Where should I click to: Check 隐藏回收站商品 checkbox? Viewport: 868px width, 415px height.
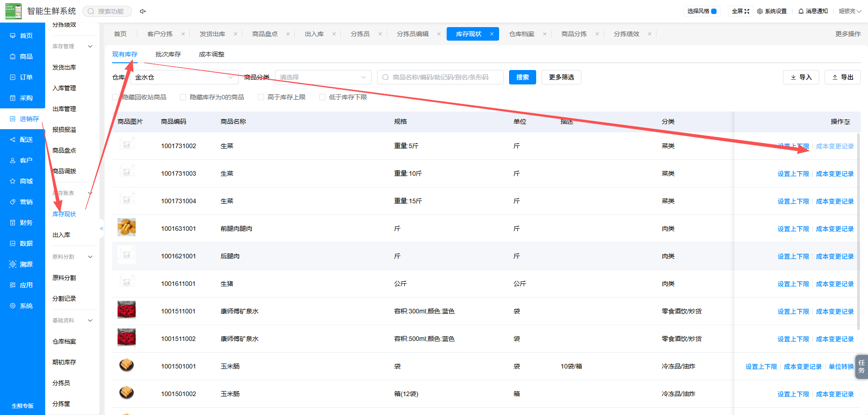point(115,97)
